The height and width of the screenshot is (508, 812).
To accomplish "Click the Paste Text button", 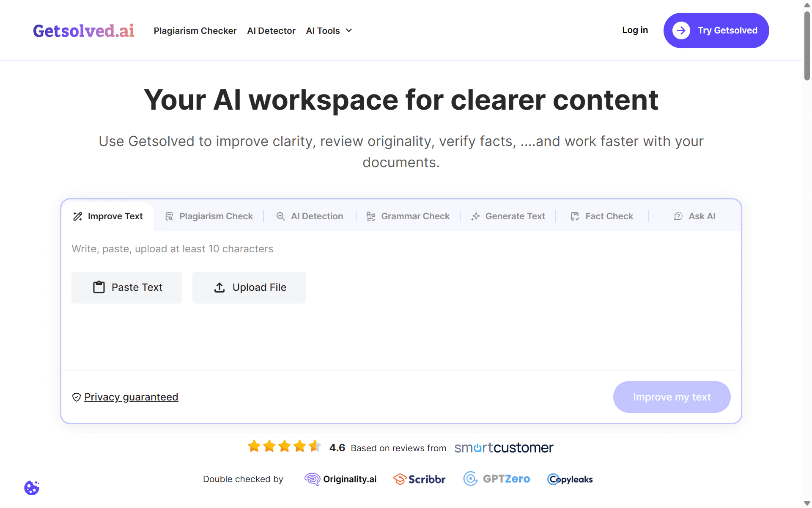I will [127, 287].
